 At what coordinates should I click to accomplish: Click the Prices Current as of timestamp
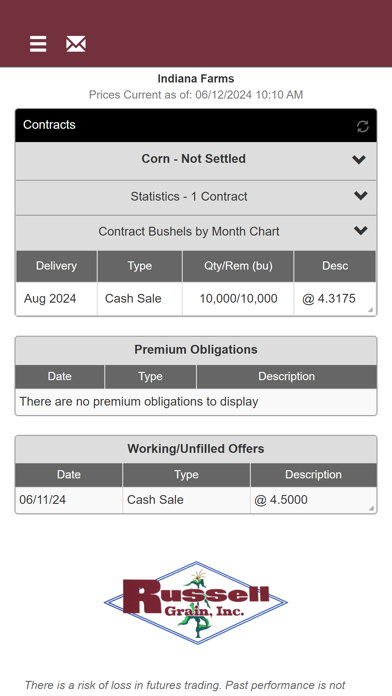196,95
